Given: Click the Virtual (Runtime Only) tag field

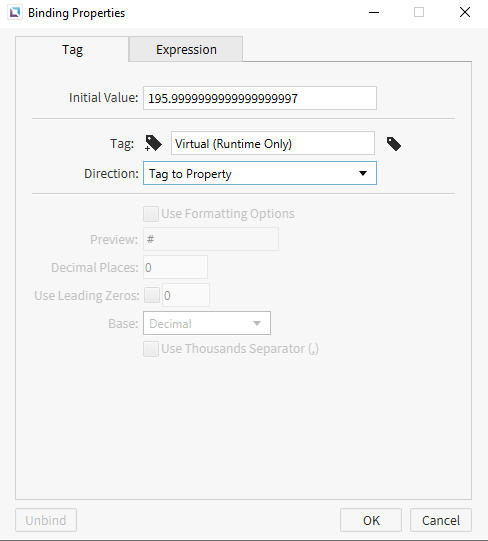Looking at the screenshot, I should click(273, 143).
